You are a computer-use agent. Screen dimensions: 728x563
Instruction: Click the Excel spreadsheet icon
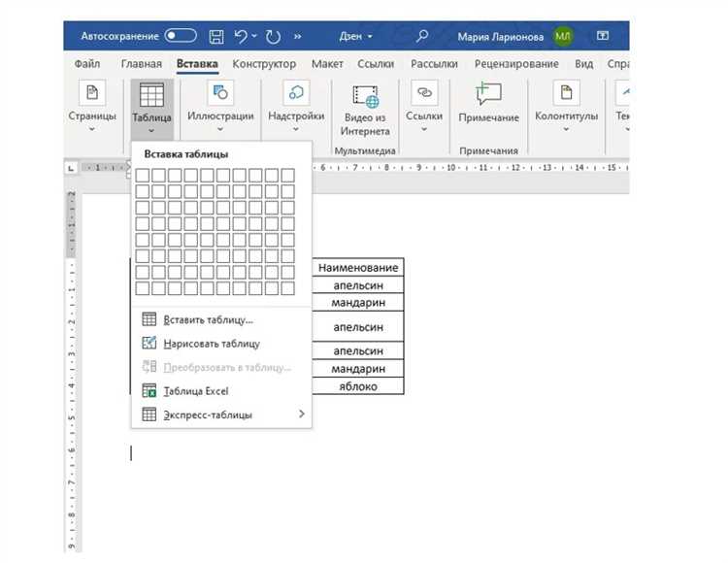pos(149,391)
